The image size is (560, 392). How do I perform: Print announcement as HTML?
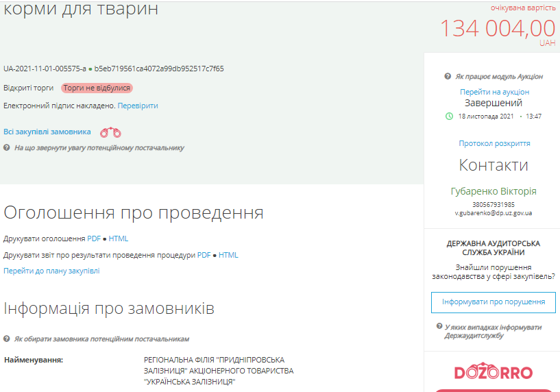point(119,238)
